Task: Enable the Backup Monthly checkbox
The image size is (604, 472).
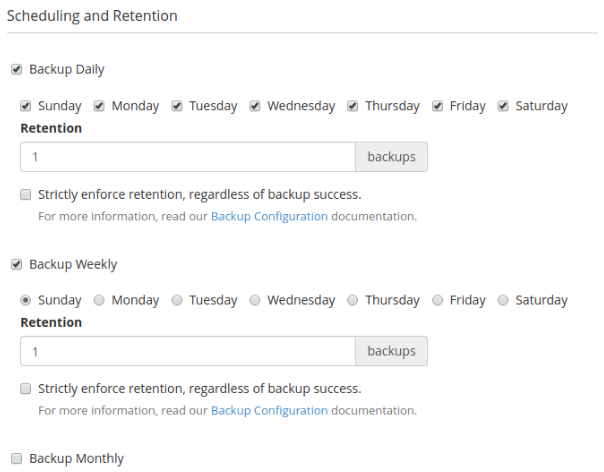Action: click(x=16, y=459)
